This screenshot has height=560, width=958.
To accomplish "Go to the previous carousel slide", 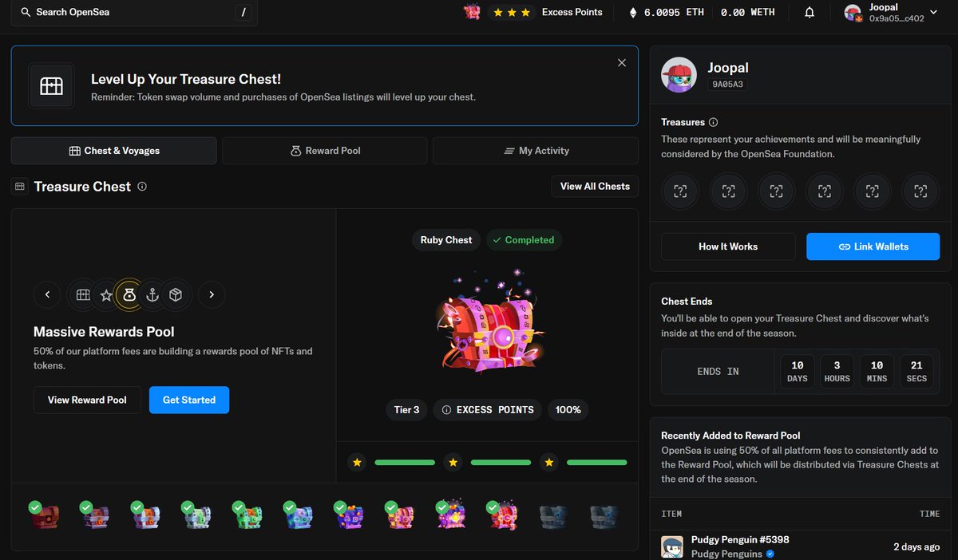I will (47, 294).
